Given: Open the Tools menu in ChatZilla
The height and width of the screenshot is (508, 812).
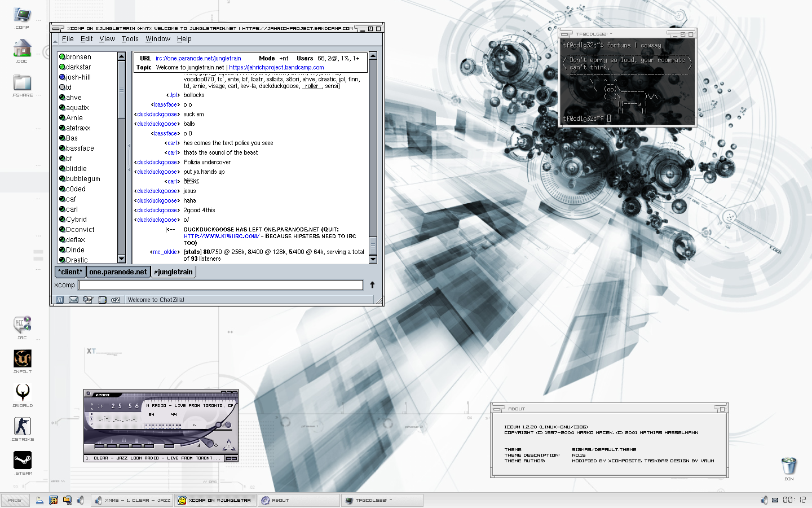Looking at the screenshot, I should click(130, 39).
